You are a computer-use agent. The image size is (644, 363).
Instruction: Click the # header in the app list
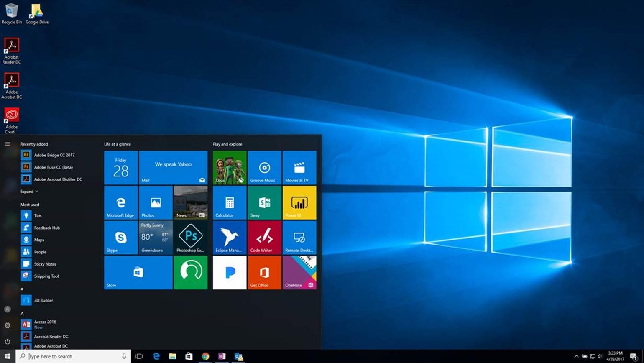click(22, 289)
